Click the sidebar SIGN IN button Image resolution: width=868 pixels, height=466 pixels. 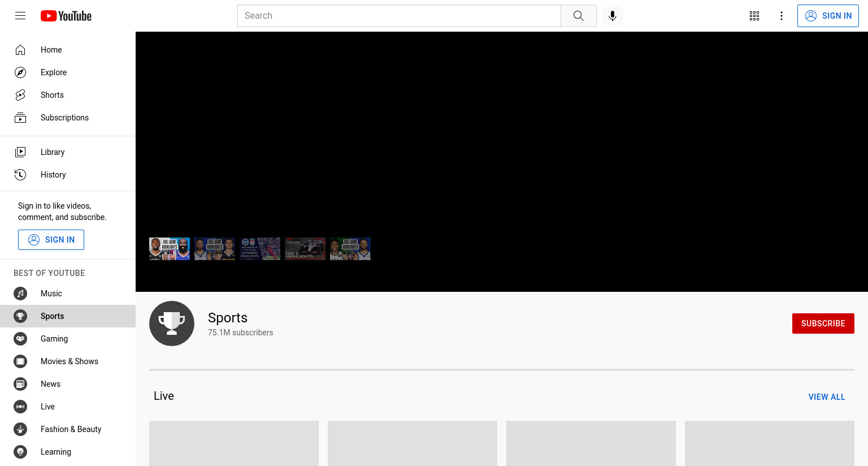coord(51,240)
